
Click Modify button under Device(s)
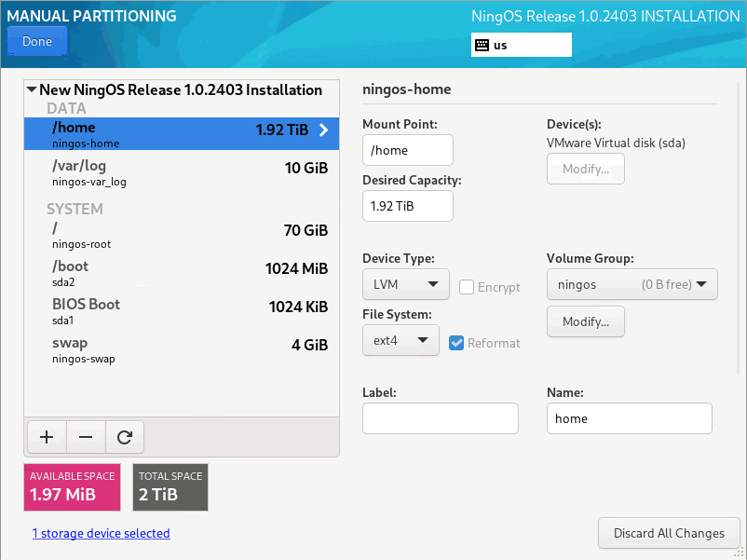(x=586, y=169)
